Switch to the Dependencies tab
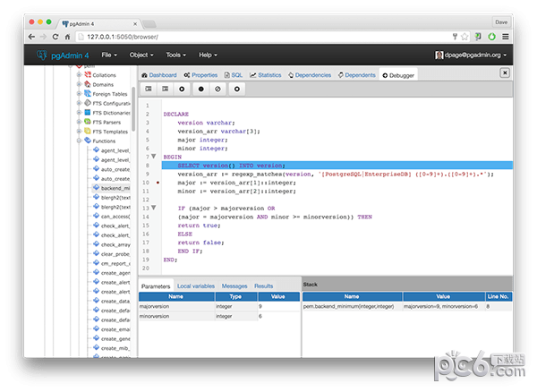Image resolution: width=537 pixels, height=392 pixels. 310,75
